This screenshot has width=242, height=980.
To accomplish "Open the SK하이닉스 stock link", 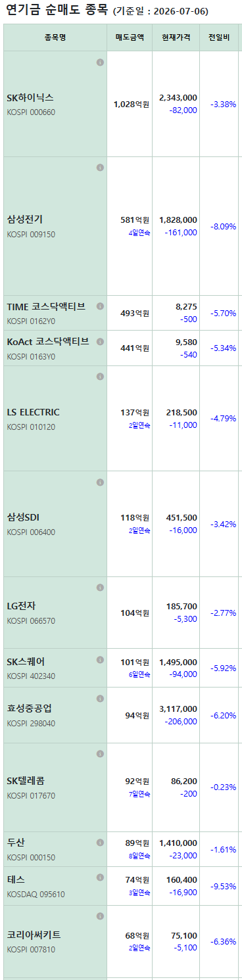I will [x=30, y=97].
